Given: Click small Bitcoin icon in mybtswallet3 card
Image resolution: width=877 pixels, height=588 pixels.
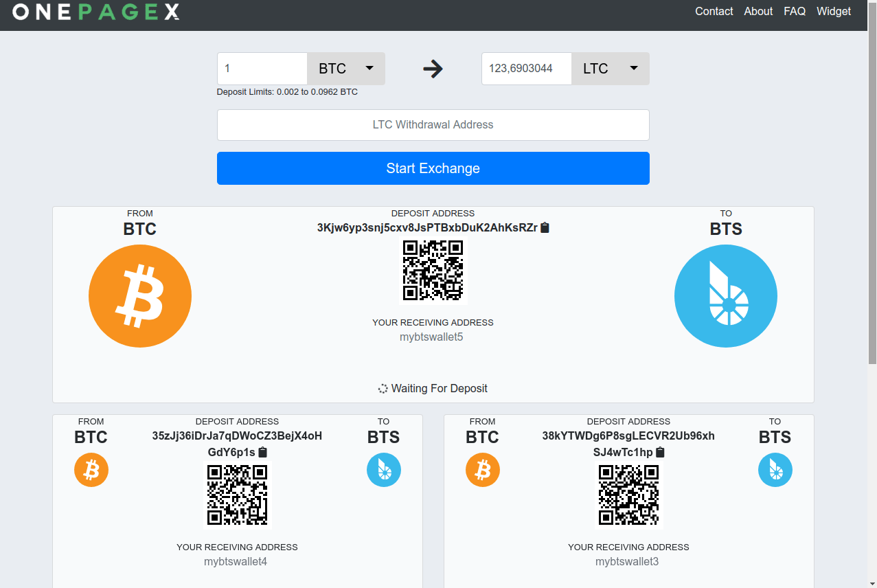Looking at the screenshot, I should click(x=483, y=470).
